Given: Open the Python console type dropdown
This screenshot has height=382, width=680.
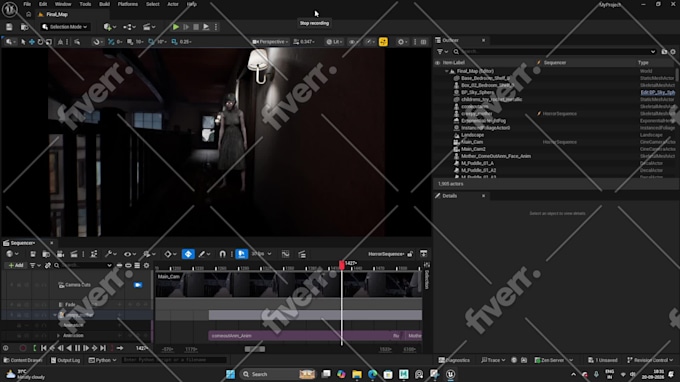Looking at the screenshot, I should click(x=103, y=360).
